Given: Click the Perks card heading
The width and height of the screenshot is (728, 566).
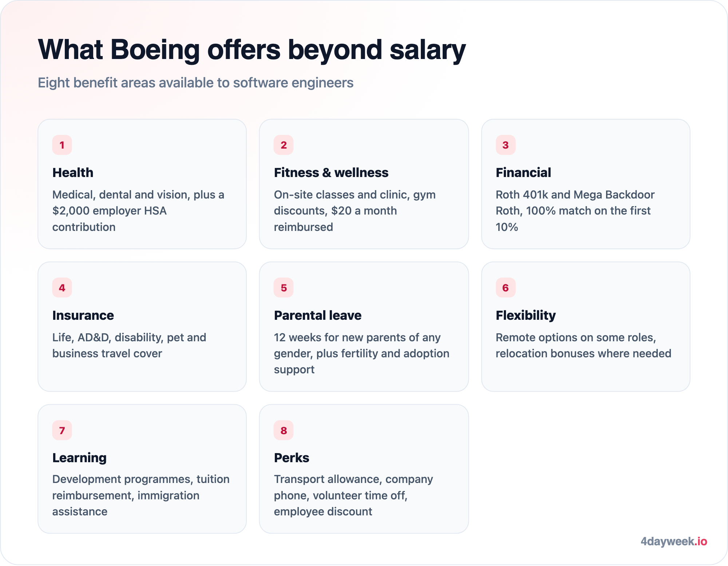Looking at the screenshot, I should 292,458.
